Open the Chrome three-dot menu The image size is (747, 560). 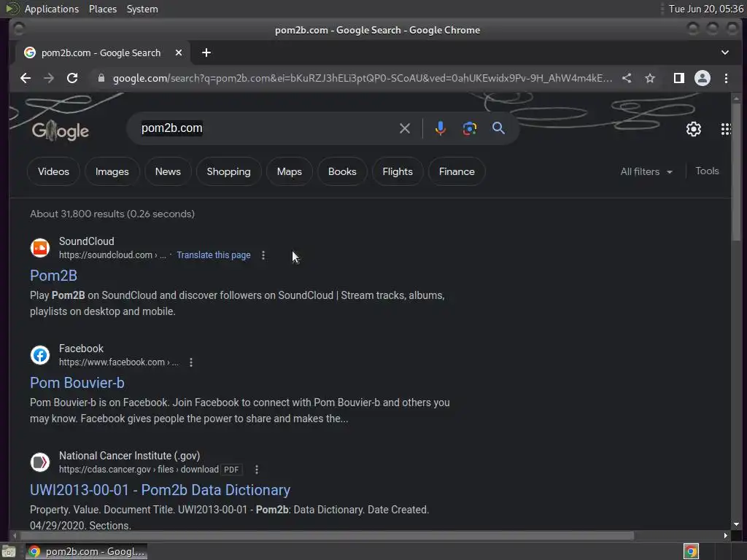pos(726,78)
